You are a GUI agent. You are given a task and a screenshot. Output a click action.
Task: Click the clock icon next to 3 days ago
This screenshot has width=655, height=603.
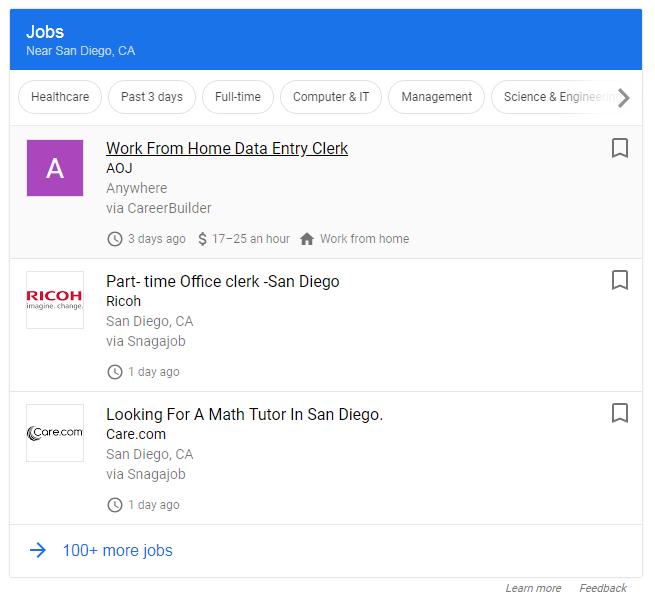[115, 239]
